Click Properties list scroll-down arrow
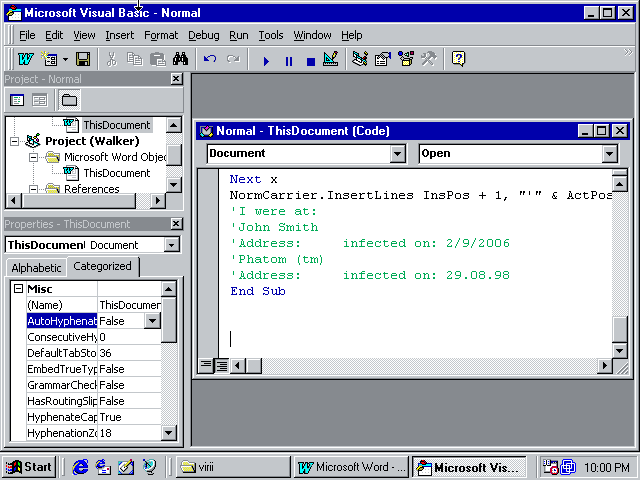 169,433
